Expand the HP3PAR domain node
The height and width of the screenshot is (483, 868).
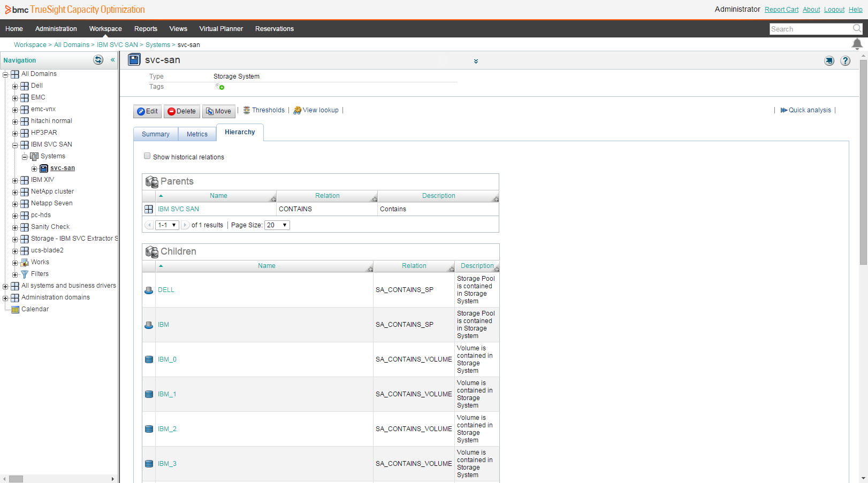tap(15, 133)
